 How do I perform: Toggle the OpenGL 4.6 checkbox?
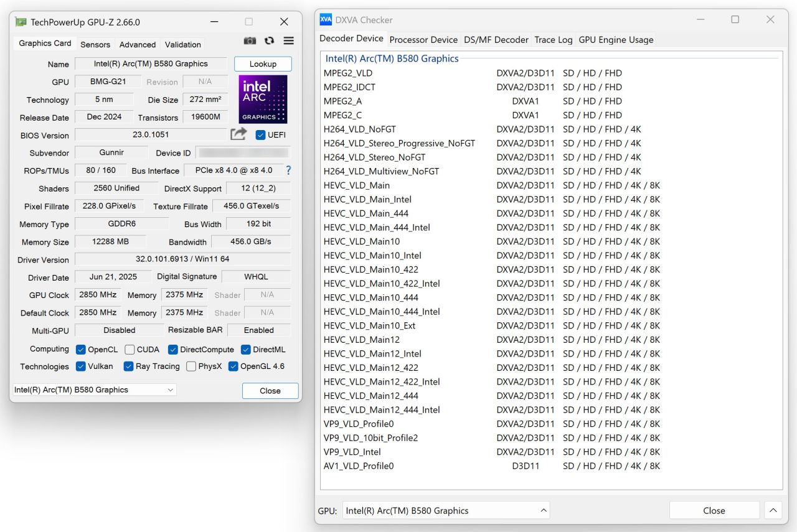(233, 366)
